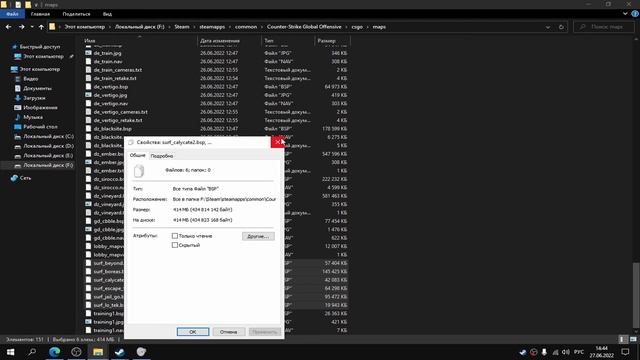Click common breadcrumb in address bar
This screenshot has width=640, height=360.
pyautogui.click(x=246, y=27)
